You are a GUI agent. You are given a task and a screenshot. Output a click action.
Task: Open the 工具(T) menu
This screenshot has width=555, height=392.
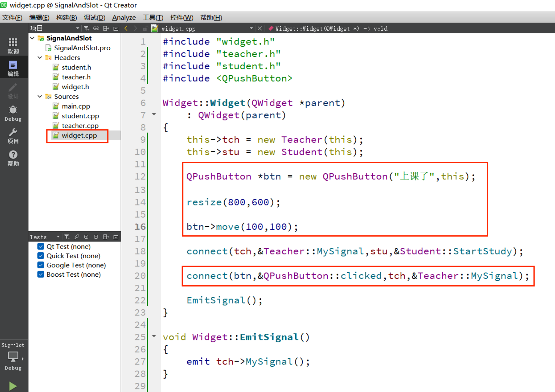click(x=153, y=17)
